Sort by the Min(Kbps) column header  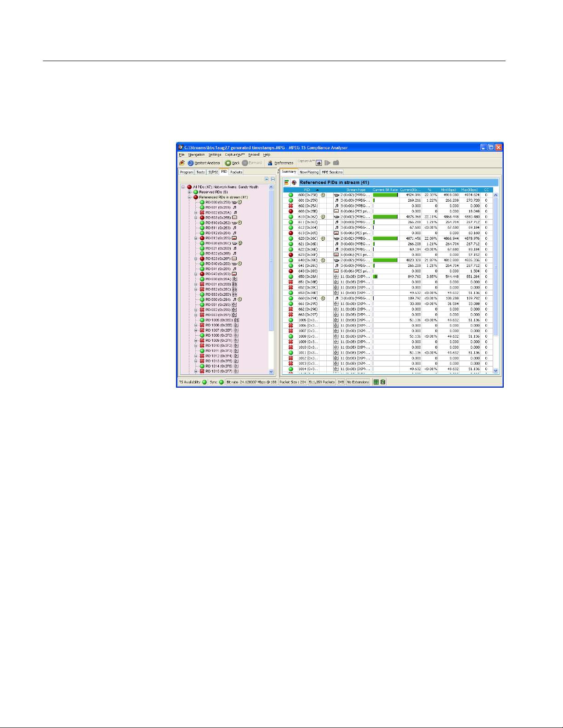coord(448,190)
